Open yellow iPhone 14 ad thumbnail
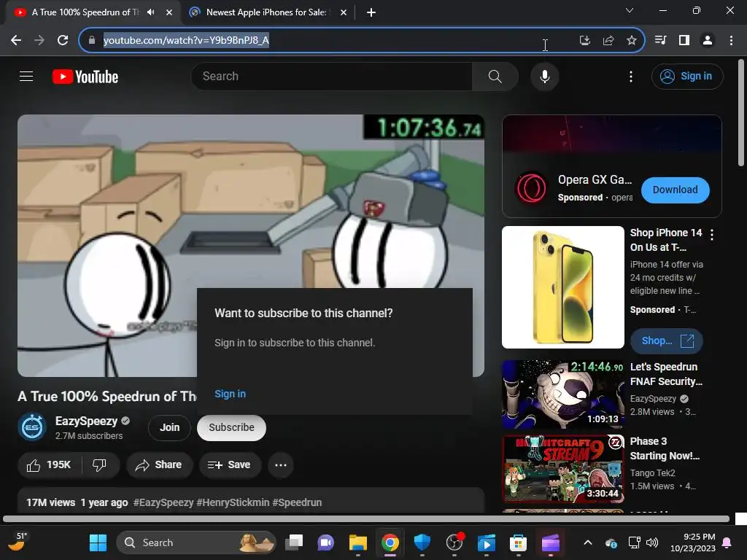Viewport: 747px width, 560px height. pos(562,287)
